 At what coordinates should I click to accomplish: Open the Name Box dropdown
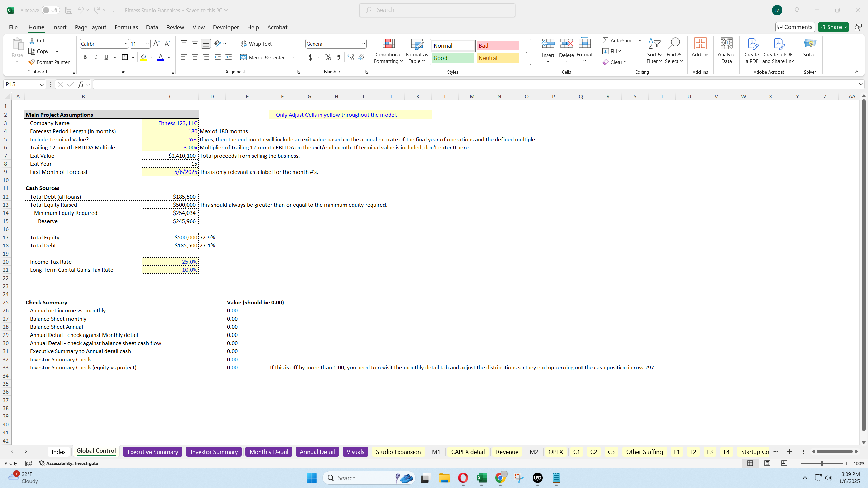42,84
